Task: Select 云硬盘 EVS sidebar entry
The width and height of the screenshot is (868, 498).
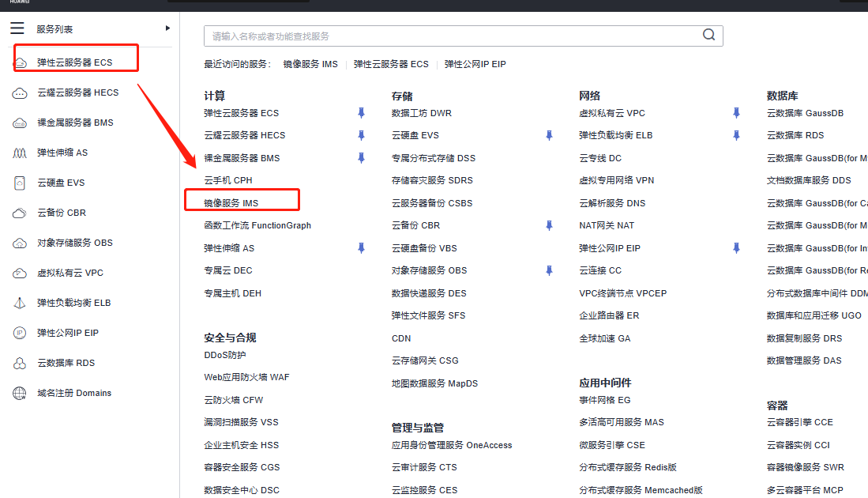Action: pos(61,183)
